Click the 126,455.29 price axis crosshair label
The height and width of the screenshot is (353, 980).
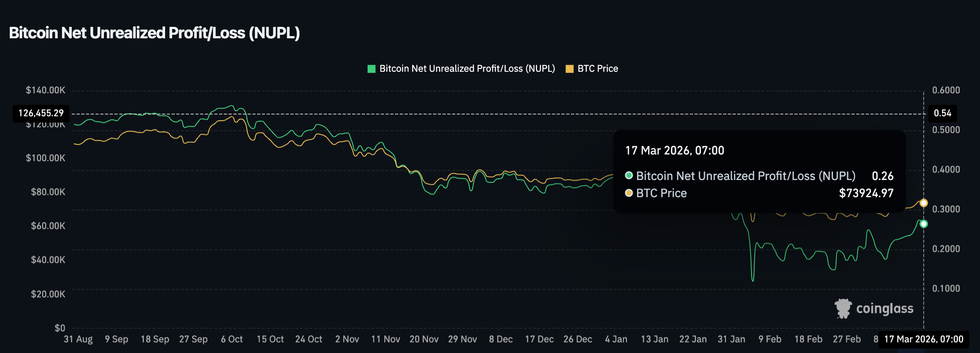coord(41,113)
